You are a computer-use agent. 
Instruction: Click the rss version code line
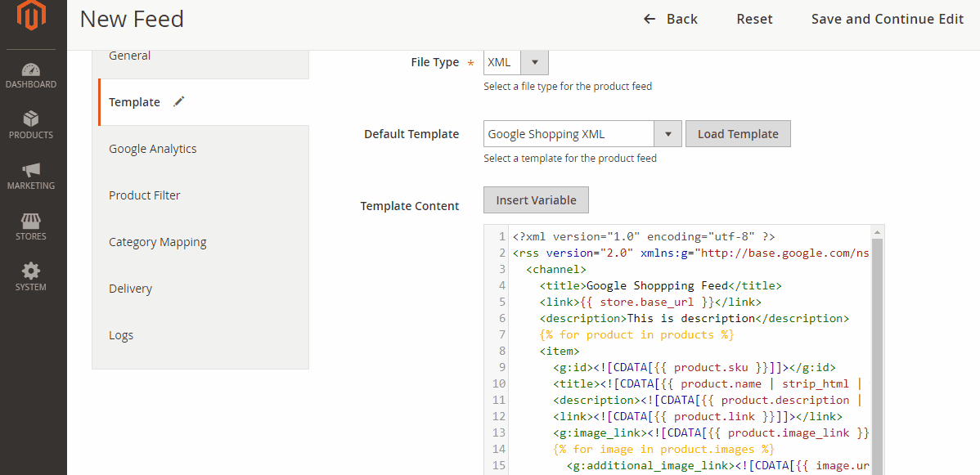pos(691,253)
